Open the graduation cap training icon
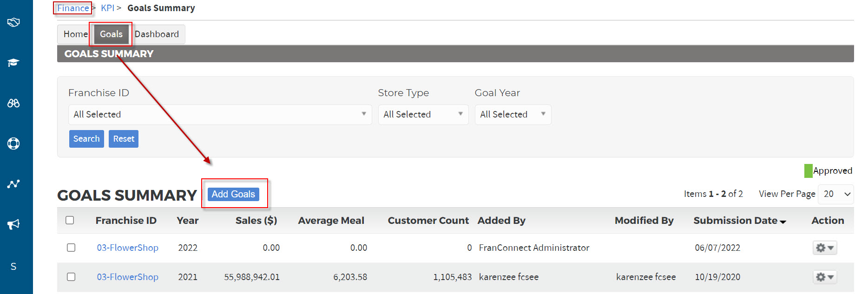The width and height of the screenshot is (868, 294). point(13,63)
